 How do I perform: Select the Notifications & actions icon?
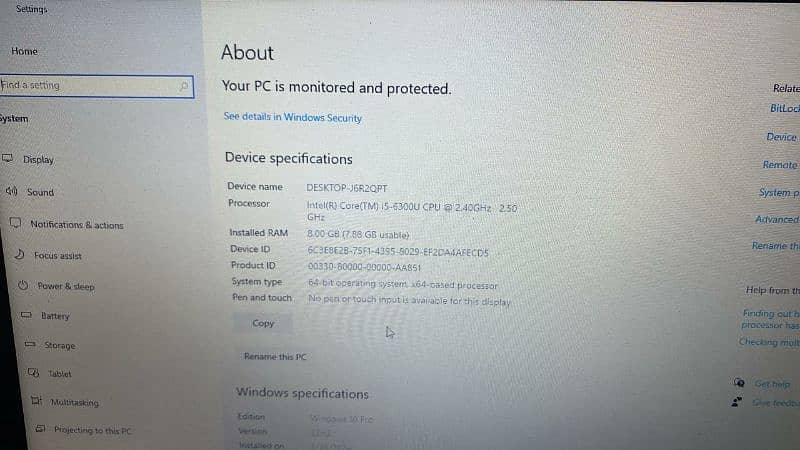15,223
